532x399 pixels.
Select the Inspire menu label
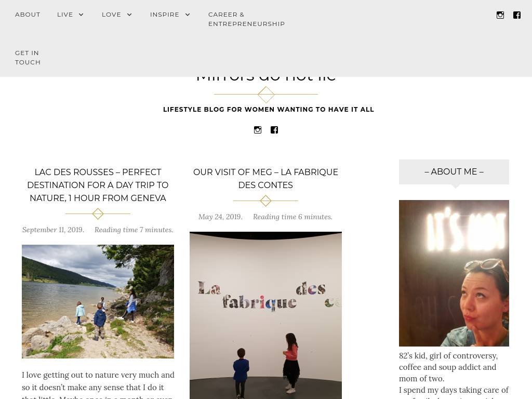click(x=165, y=15)
